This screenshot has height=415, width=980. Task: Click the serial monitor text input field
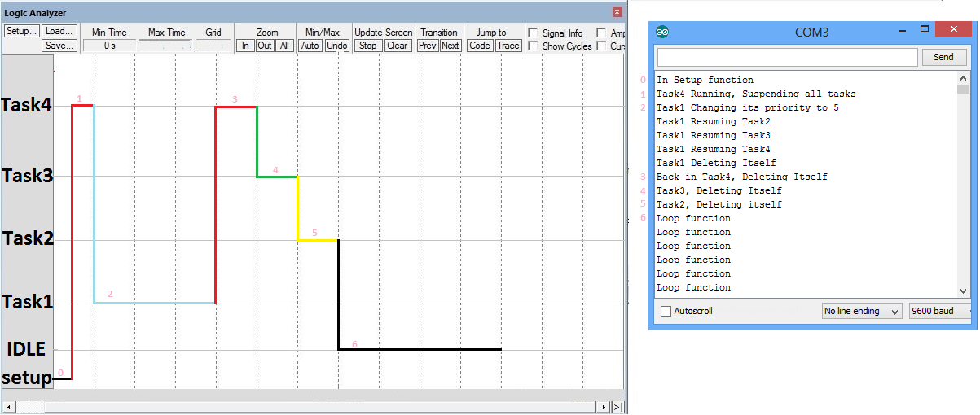coord(787,57)
